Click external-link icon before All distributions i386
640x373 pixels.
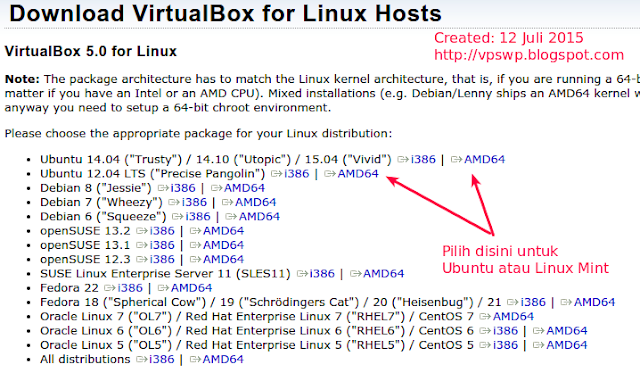[x=142, y=360]
